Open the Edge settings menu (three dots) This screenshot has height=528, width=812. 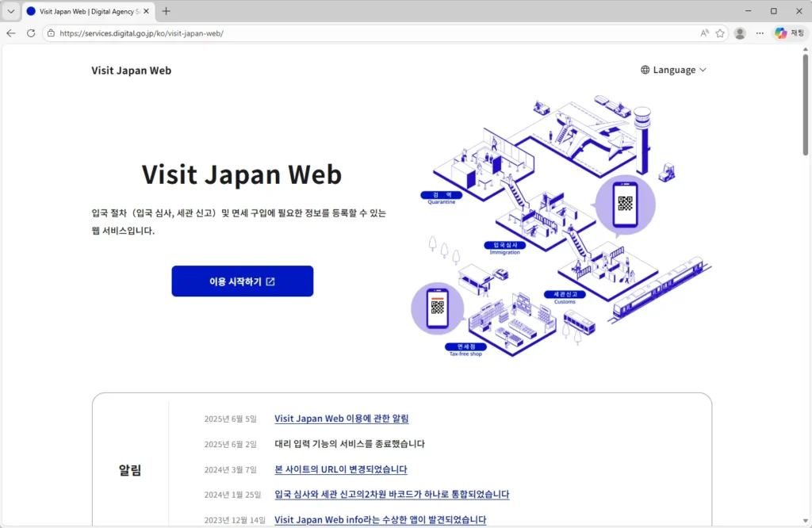pyautogui.click(x=760, y=33)
